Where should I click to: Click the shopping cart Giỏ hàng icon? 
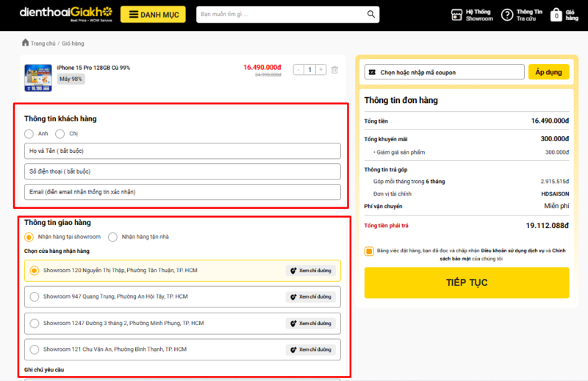[x=556, y=15]
